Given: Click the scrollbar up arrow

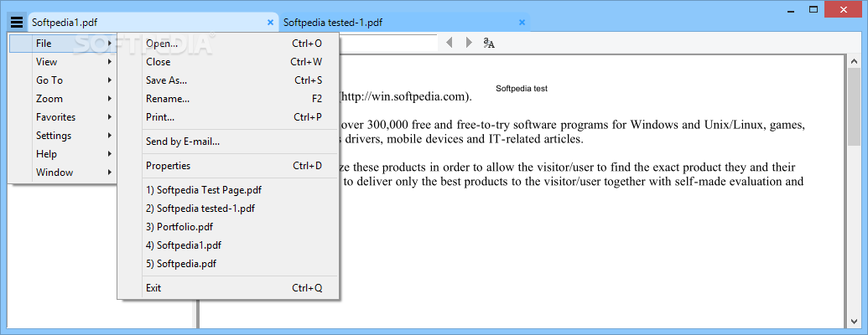Looking at the screenshot, I should point(853,60).
